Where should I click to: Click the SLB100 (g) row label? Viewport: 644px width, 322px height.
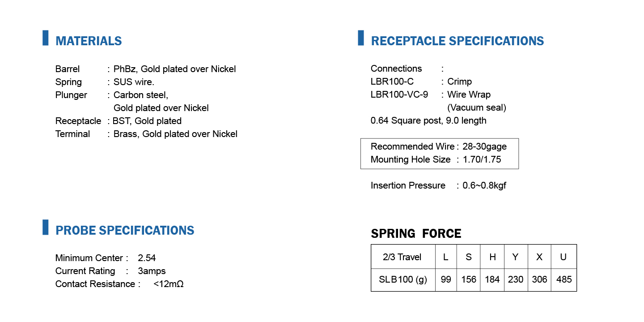click(x=402, y=279)
